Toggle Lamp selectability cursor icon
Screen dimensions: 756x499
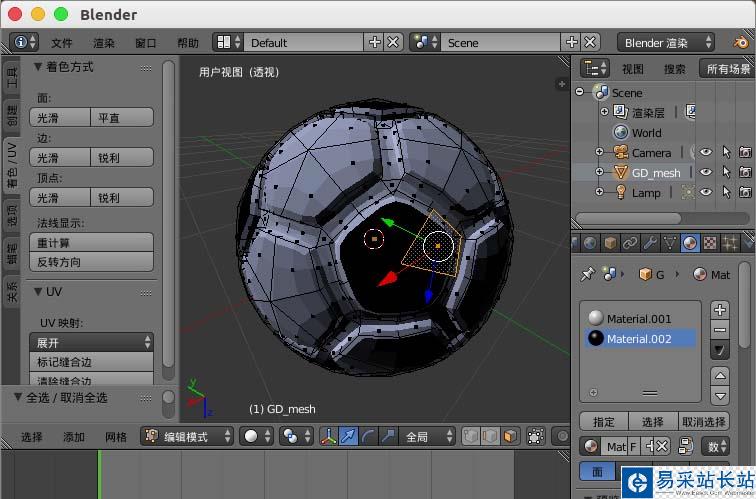(x=726, y=192)
